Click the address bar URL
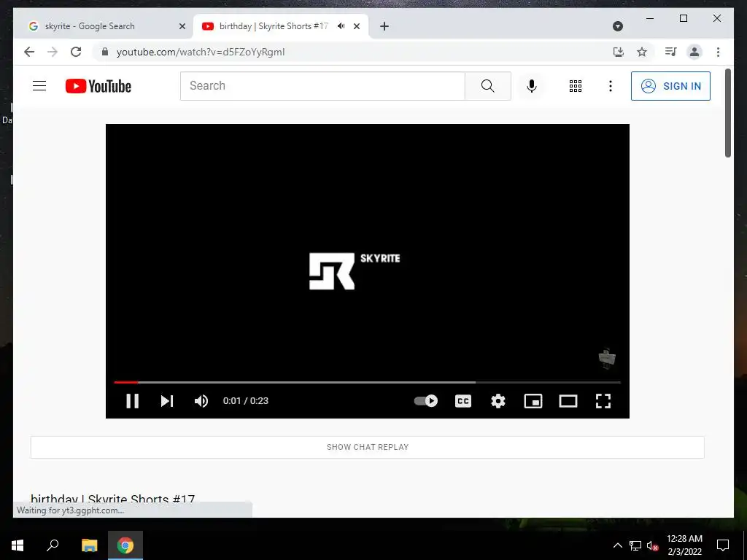Image resolution: width=747 pixels, height=560 pixels. (201, 52)
